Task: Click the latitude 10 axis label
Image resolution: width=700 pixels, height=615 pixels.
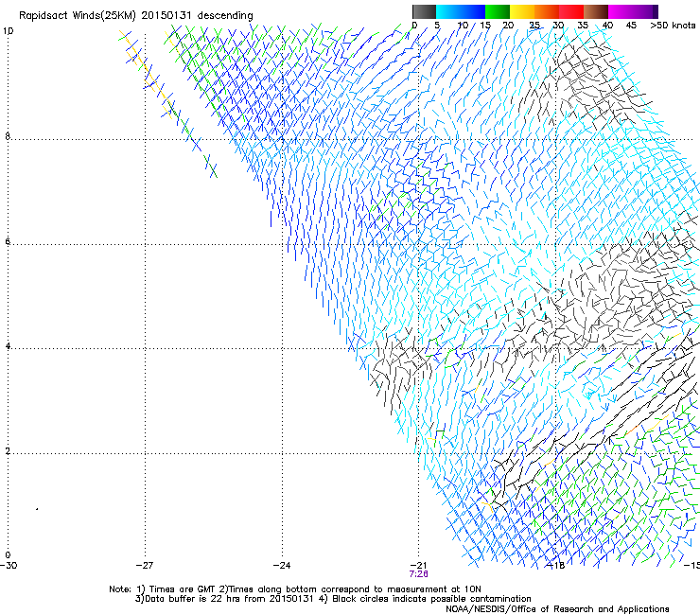Action: coord(9,31)
